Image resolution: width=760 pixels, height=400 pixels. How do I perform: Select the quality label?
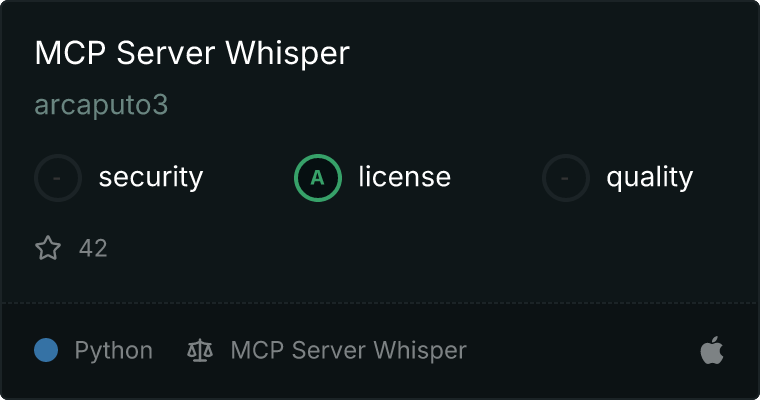649,177
